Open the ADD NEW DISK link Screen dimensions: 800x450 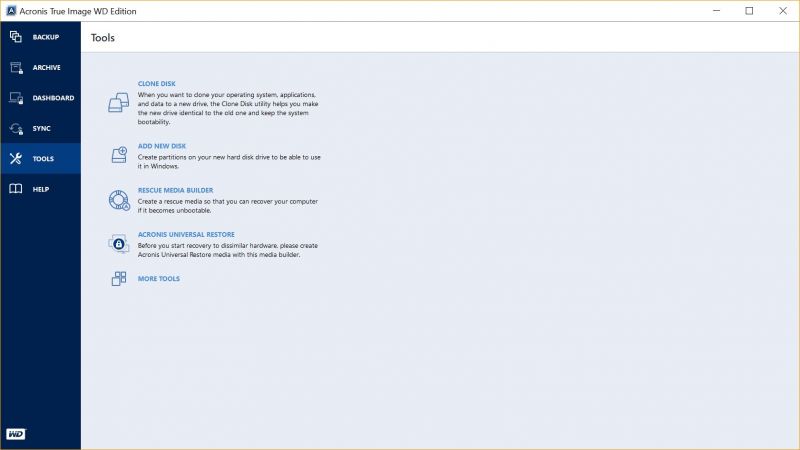(162, 146)
